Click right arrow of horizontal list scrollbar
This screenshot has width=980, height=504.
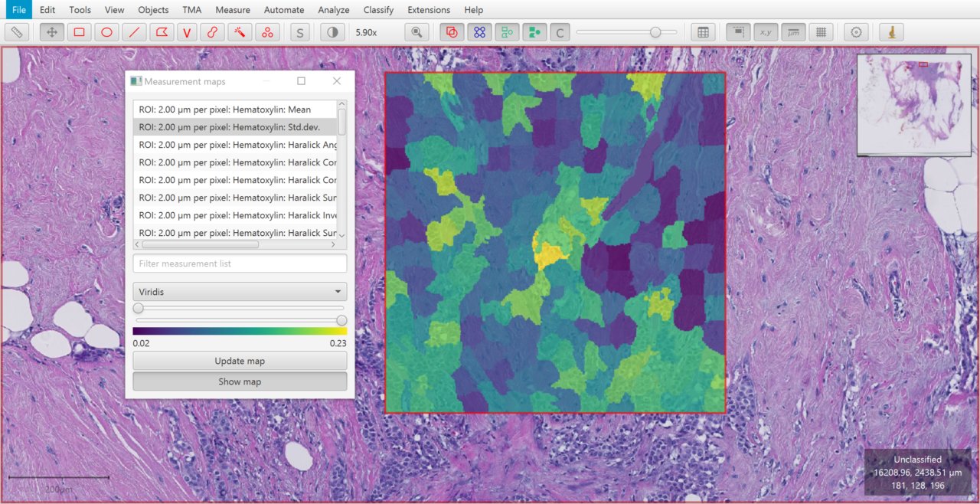pyautogui.click(x=333, y=244)
